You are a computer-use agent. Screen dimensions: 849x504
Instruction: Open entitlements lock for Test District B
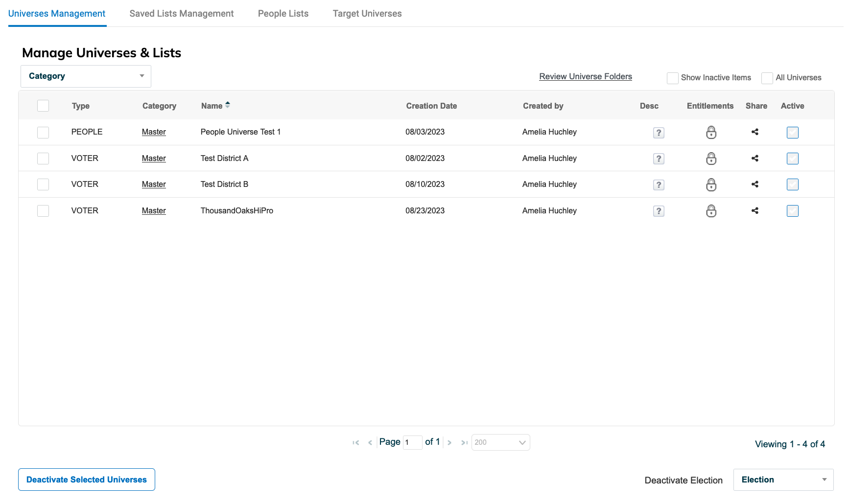[711, 184]
